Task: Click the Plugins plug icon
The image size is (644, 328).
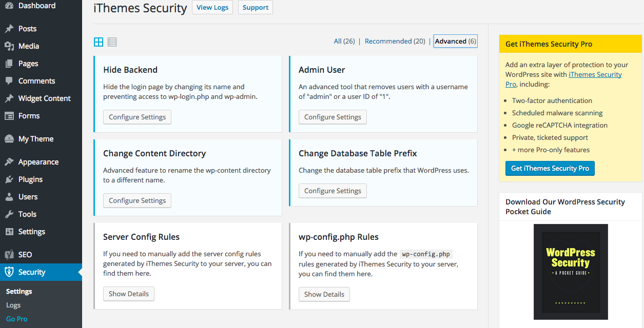Action: point(9,179)
